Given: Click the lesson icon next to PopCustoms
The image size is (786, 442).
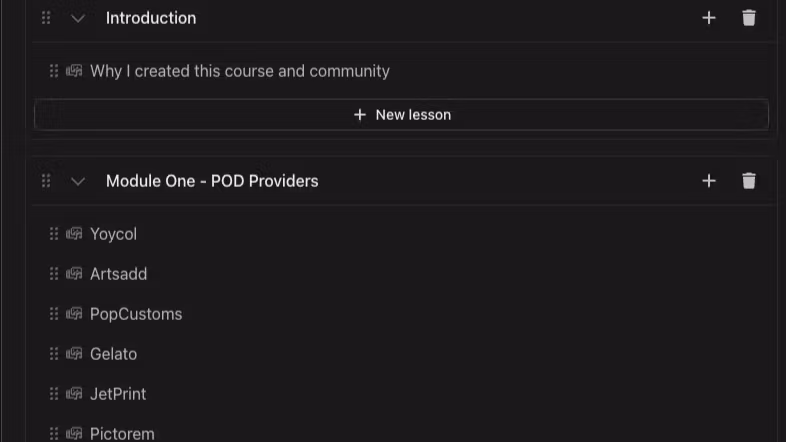Looking at the screenshot, I should coord(74,314).
